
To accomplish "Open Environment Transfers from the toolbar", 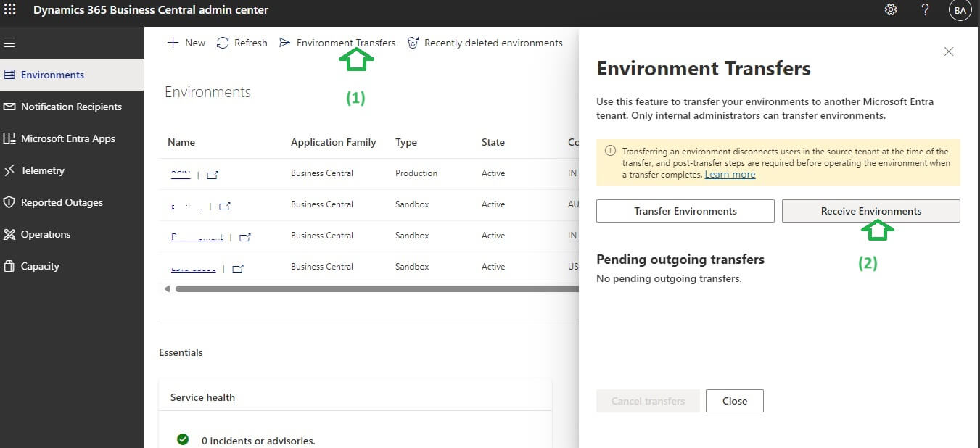I will point(337,43).
